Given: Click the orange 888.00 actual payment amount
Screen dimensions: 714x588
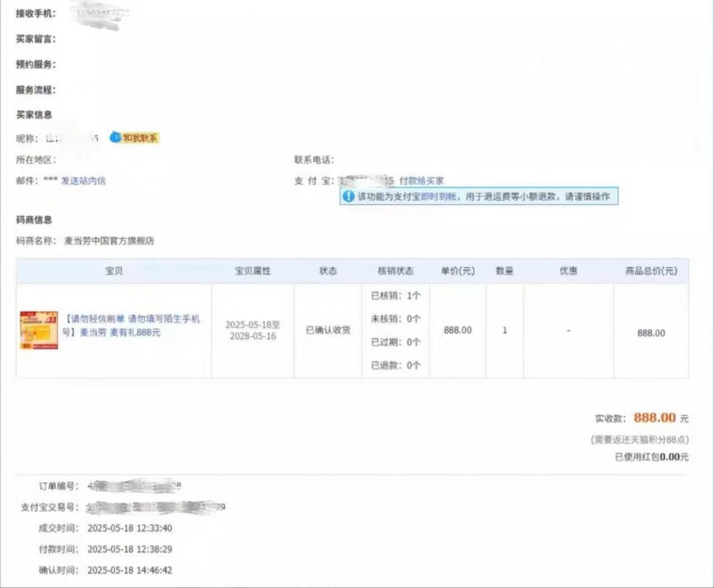Looking at the screenshot, I should (654, 418).
